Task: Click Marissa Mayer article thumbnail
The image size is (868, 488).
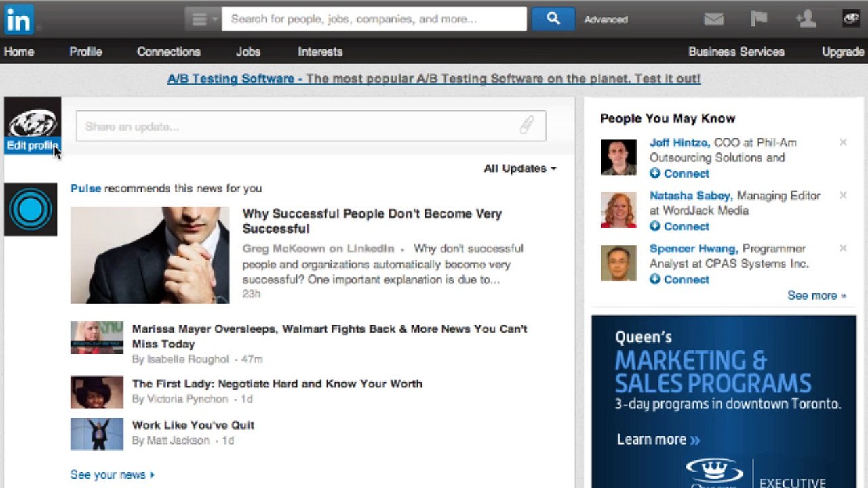Action: 97,338
